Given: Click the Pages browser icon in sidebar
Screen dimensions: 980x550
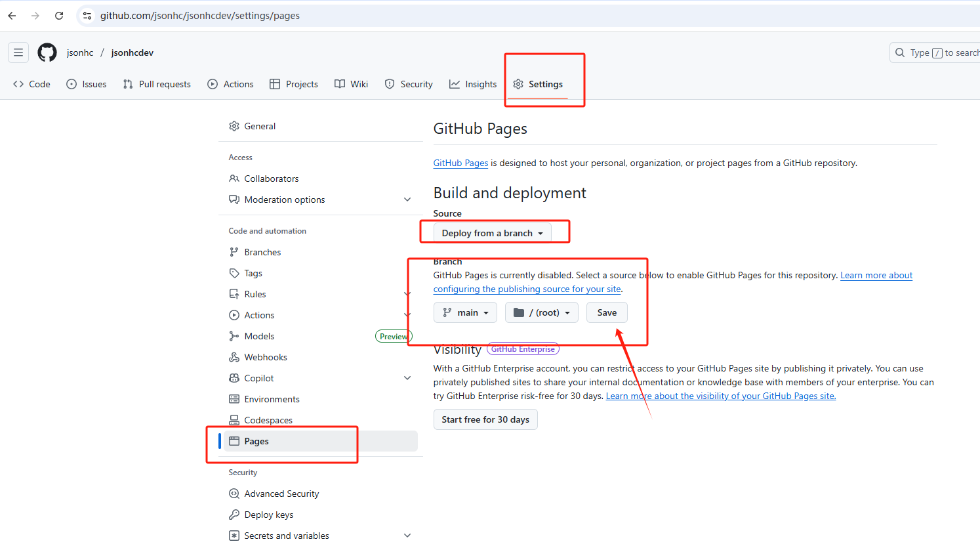Looking at the screenshot, I should pos(234,441).
